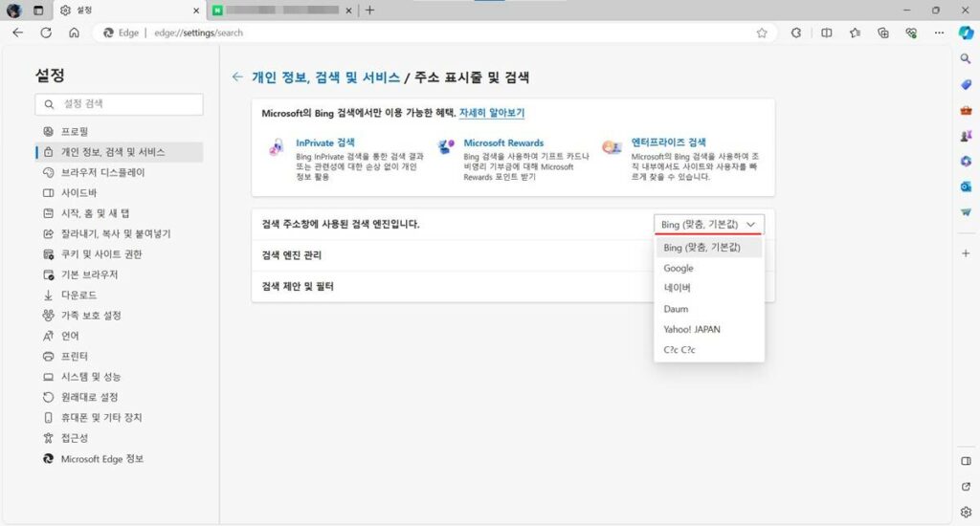980x526 pixels.
Task: Open browser essentials heart icon
Action: coord(911,33)
